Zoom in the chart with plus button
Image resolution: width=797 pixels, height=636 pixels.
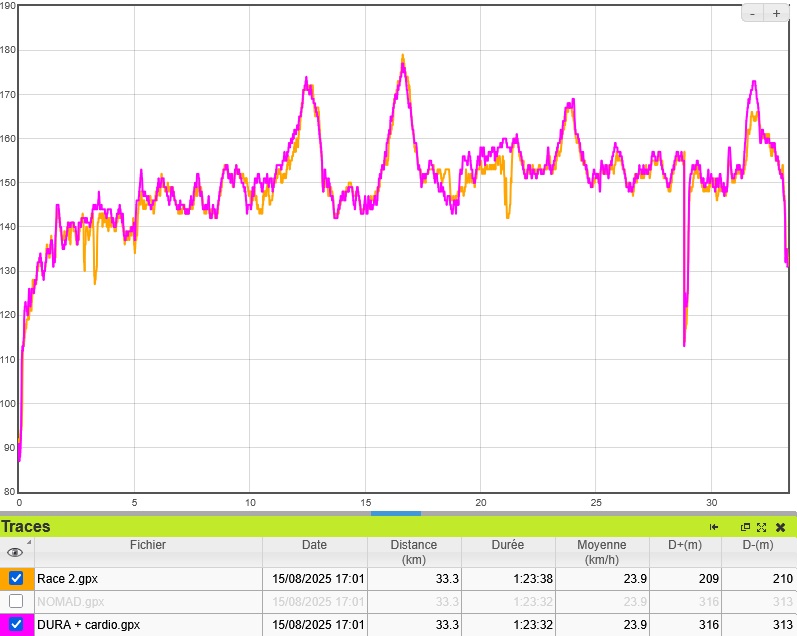click(x=776, y=13)
